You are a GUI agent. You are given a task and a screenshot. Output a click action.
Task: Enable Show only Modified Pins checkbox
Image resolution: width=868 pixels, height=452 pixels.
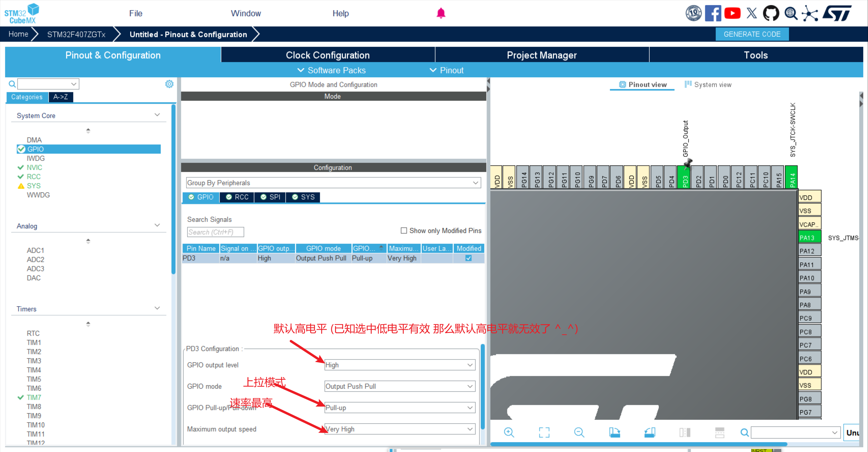point(404,231)
